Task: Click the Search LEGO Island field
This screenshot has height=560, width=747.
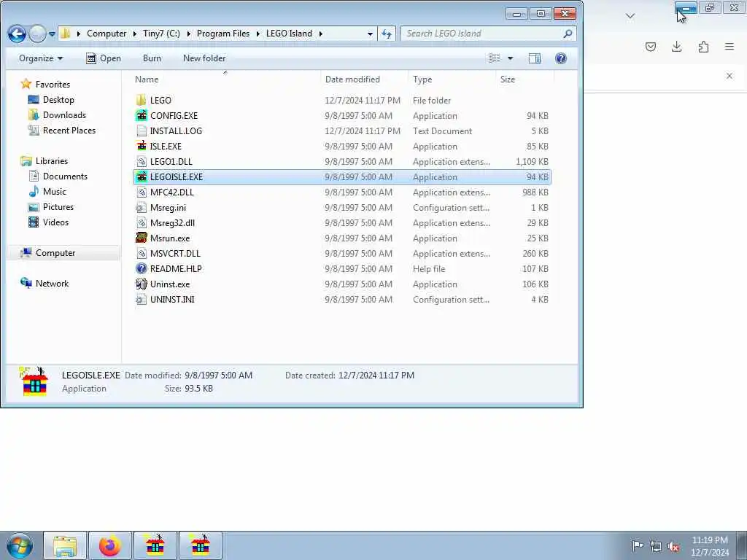Action: (488, 34)
